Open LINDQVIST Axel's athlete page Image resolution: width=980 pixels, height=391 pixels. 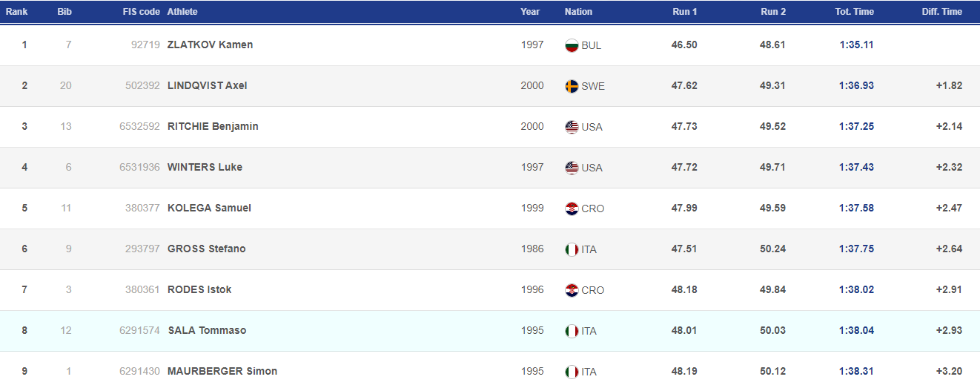pos(207,85)
